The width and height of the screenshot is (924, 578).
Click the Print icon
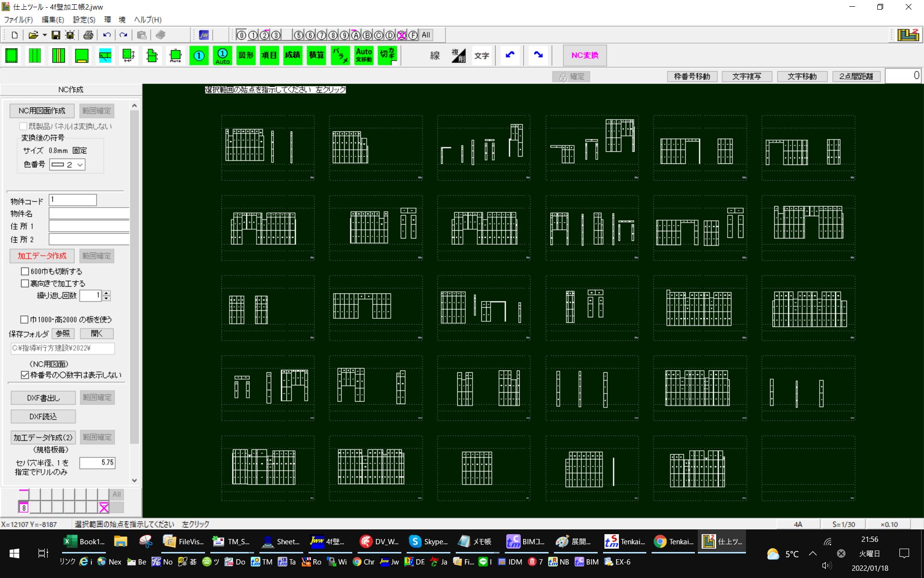(x=89, y=35)
